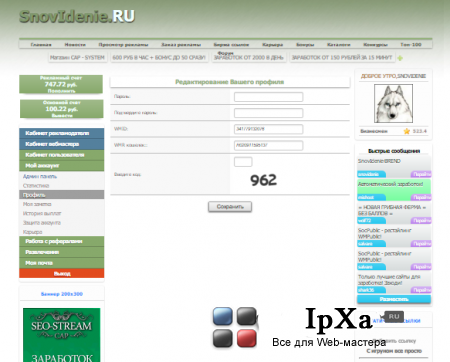This screenshot has width=450, height=362.
Task: Click the Бизнесмен status label
Action: click(374, 131)
